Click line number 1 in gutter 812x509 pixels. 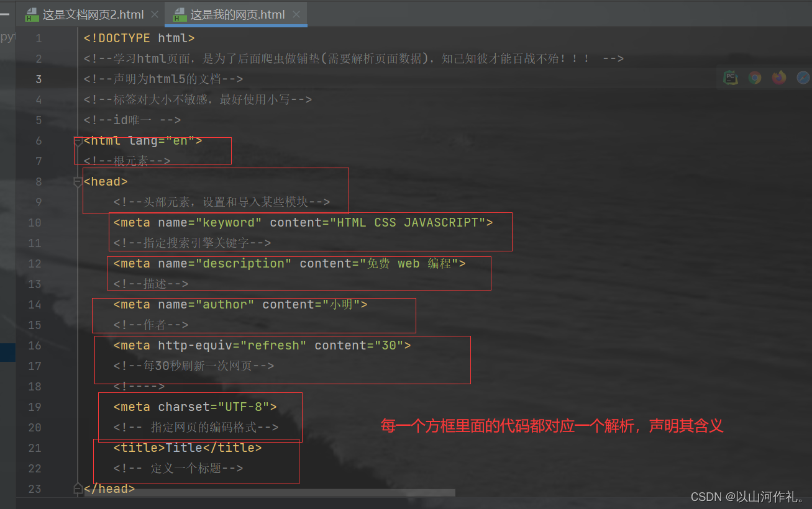(x=39, y=38)
